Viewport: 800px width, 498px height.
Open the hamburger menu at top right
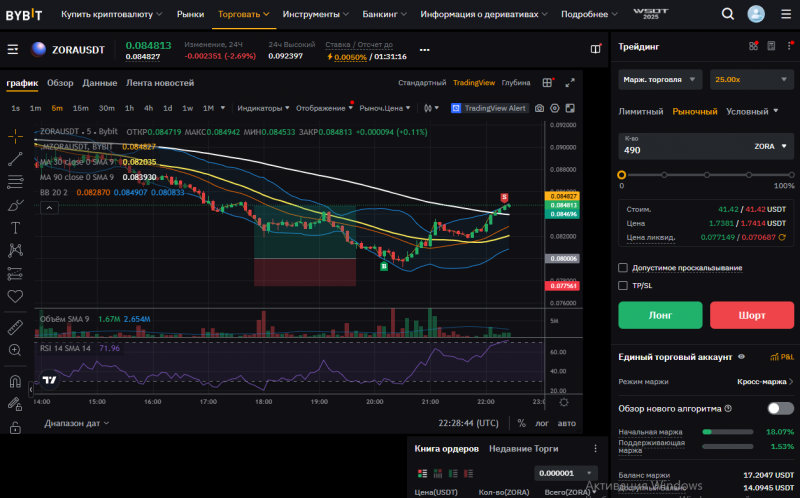(x=786, y=14)
